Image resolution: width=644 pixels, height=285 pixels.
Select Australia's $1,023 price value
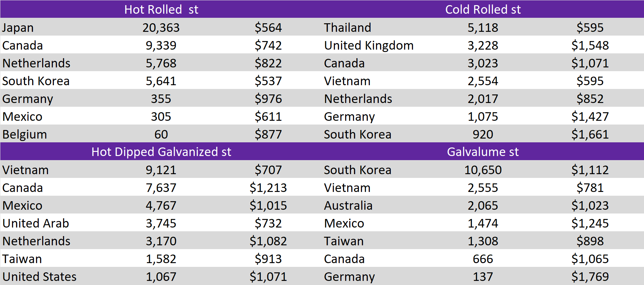[x=590, y=205]
